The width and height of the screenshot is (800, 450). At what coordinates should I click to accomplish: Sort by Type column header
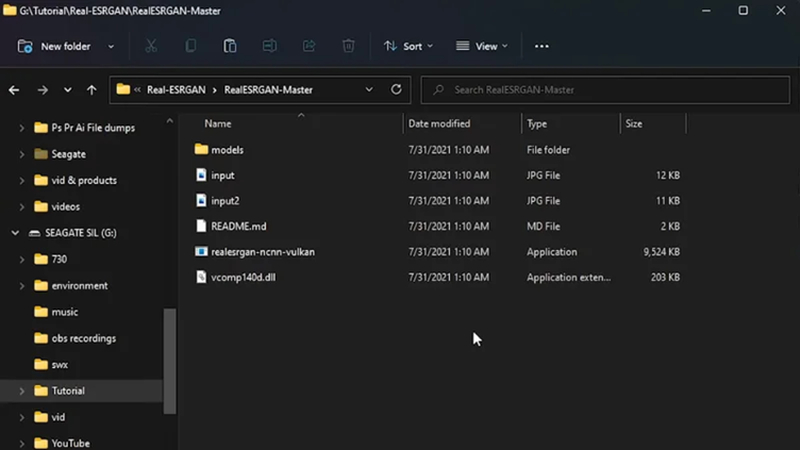[x=537, y=123]
